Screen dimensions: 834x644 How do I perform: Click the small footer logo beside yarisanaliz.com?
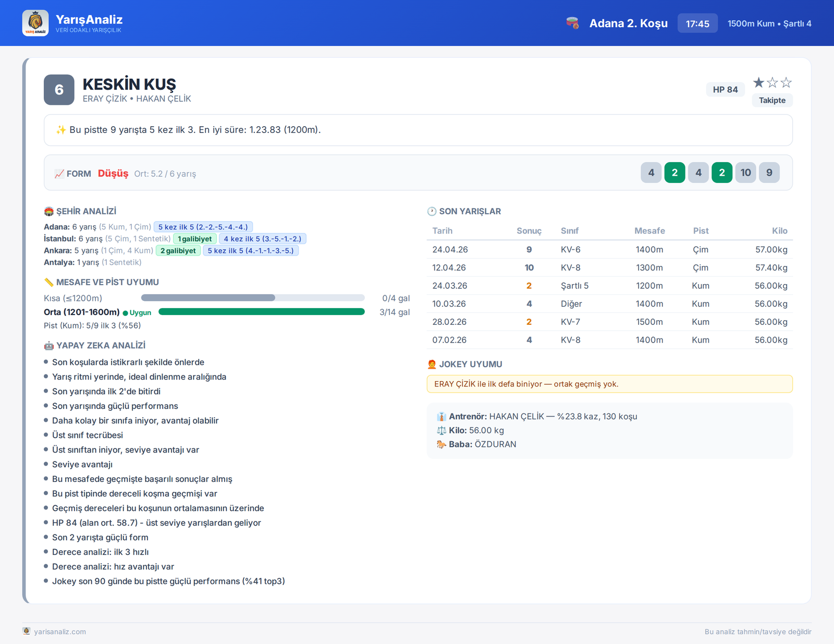point(27,631)
